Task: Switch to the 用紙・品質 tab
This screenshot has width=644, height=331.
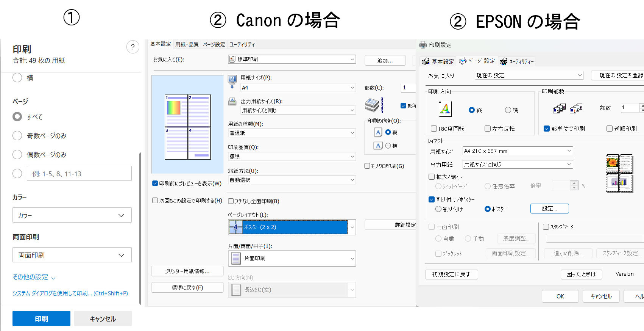Action: (x=187, y=44)
